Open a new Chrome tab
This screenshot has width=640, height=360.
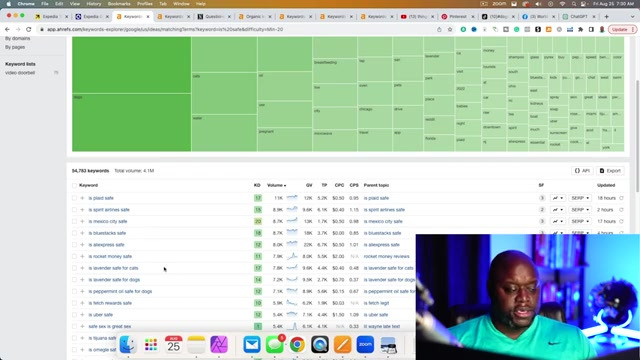point(607,17)
